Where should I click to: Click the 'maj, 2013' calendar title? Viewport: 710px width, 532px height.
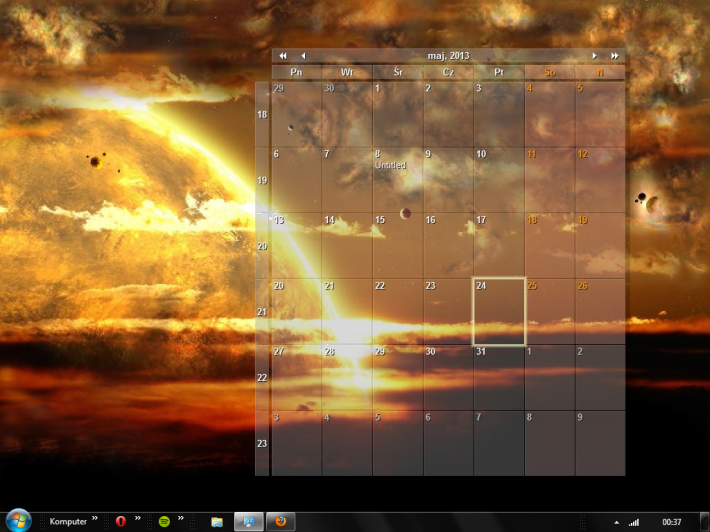coord(448,56)
